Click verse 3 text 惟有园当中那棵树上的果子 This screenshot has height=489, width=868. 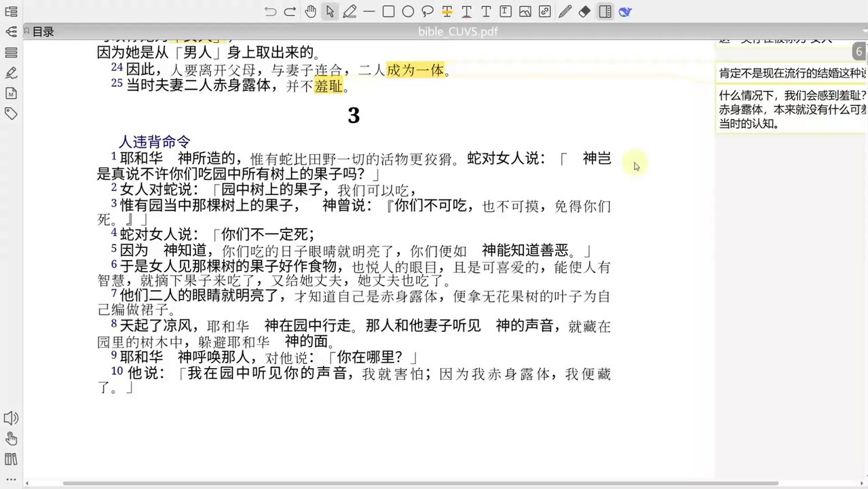(x=206, y=204)
